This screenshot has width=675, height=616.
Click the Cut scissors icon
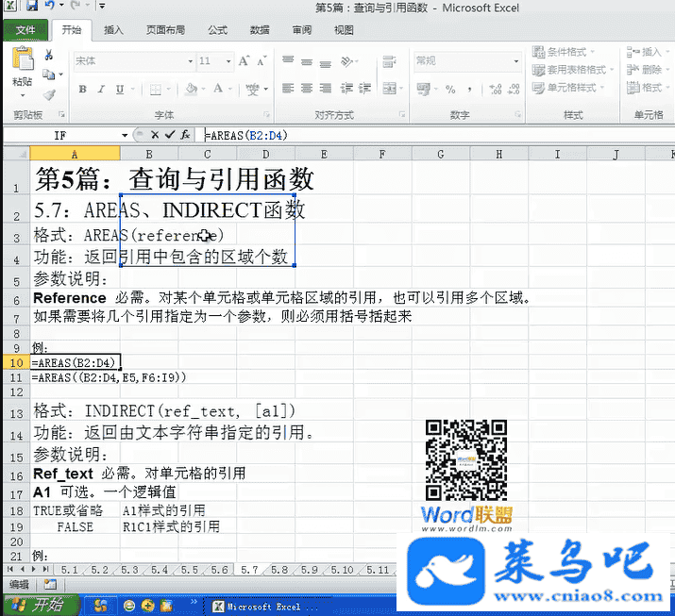48,56
